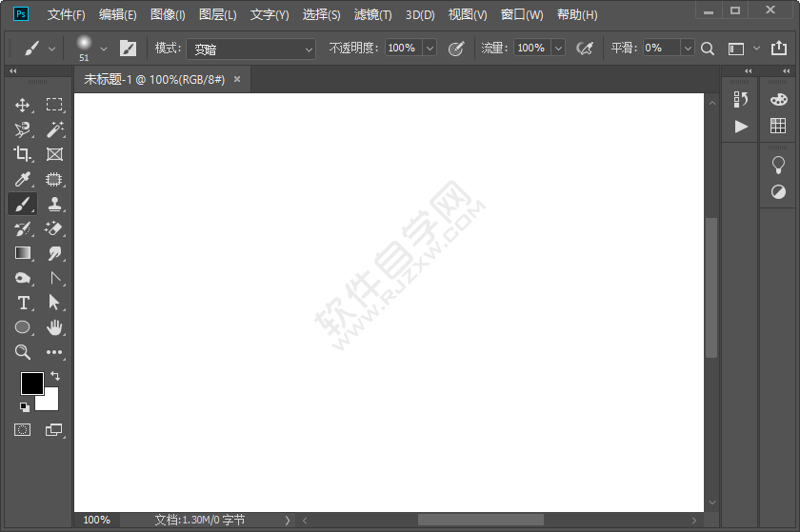Toggle Quick Mask mode
This screenshot has height=532, width=800.
pos(22,429)
